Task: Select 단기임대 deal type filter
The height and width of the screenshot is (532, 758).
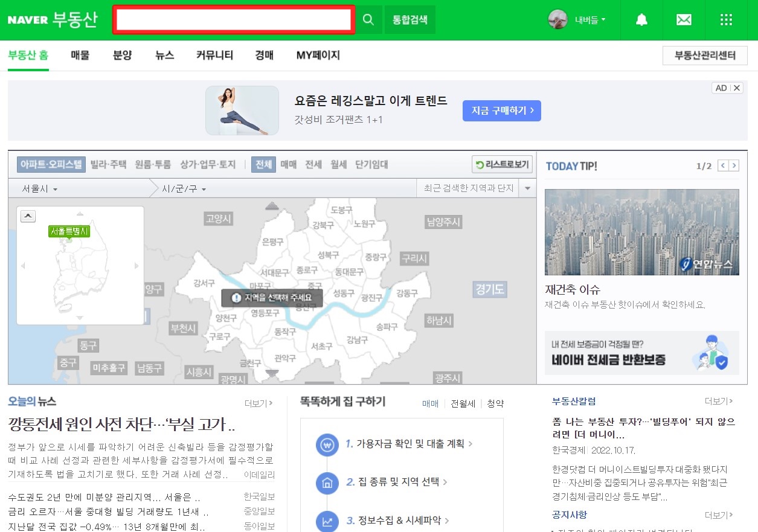Action: (x=371, y=164)
